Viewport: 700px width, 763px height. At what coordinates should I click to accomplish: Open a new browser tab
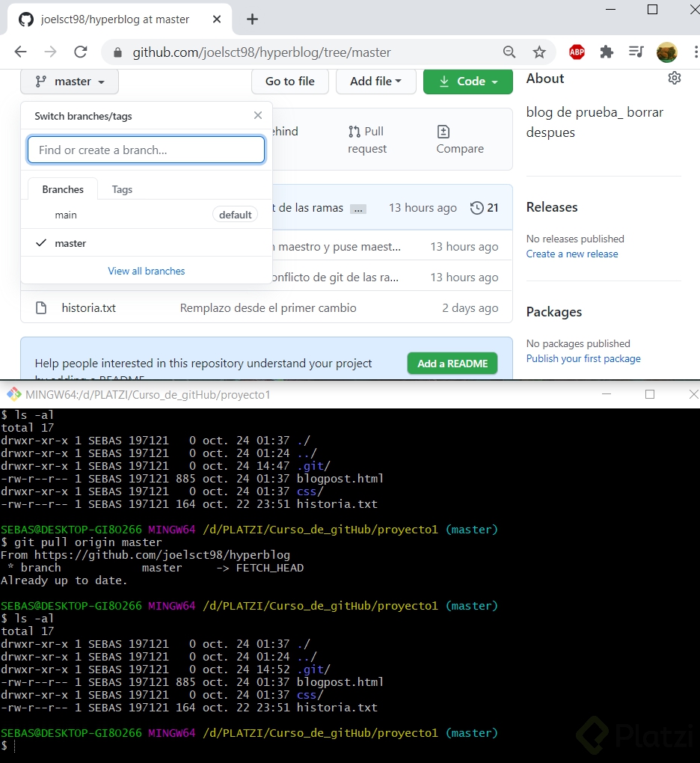[x=252, y=19]
